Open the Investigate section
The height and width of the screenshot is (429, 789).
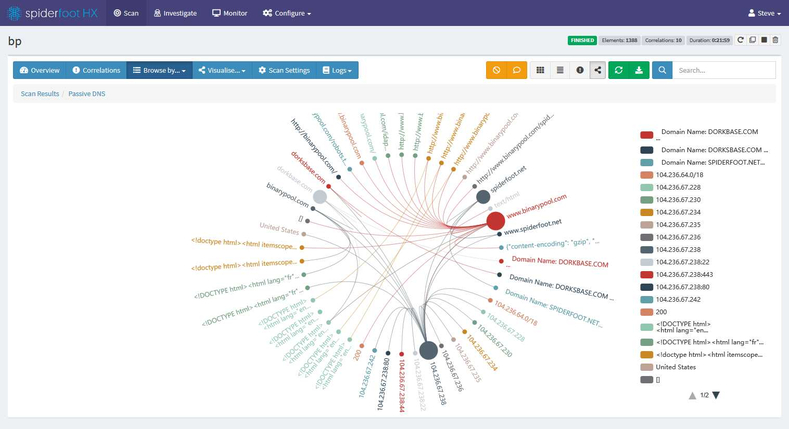pyautogui.click(x=175, y=13)
